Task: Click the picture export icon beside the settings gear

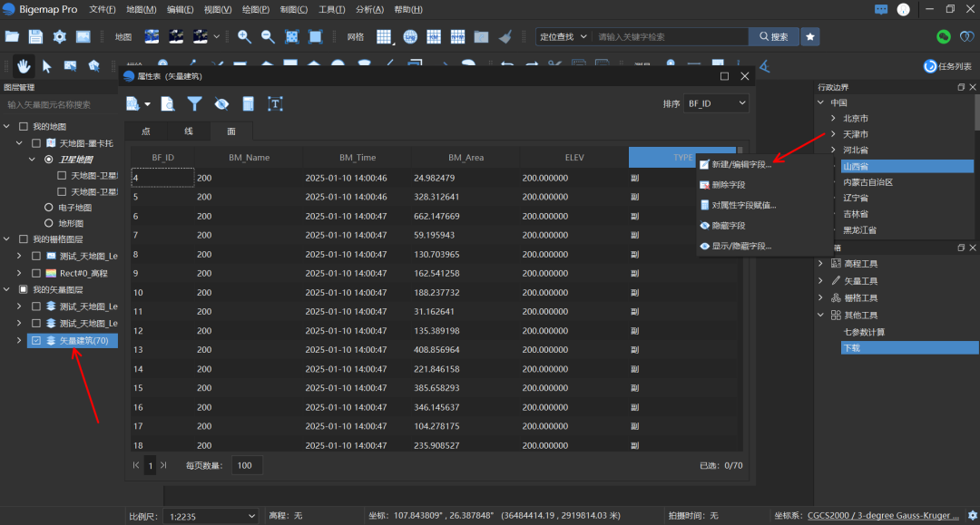Action: click(x=83, y=37)
